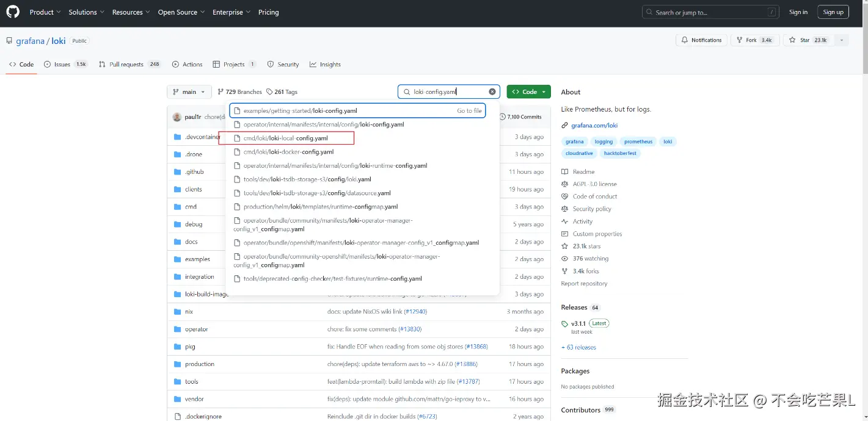868x421 pixels.
Task: Clear the file search with the X icon
Action: coord(492,92)
